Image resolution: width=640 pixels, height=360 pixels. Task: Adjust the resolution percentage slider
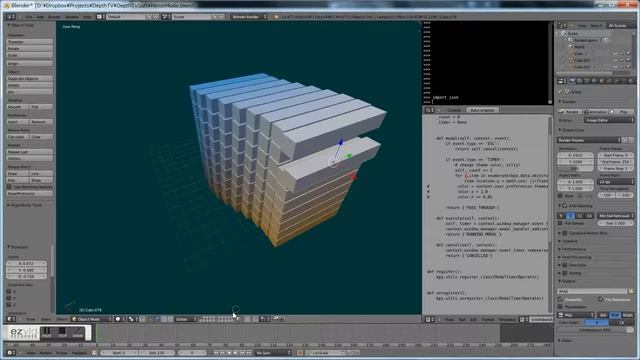tap(575, 169)
